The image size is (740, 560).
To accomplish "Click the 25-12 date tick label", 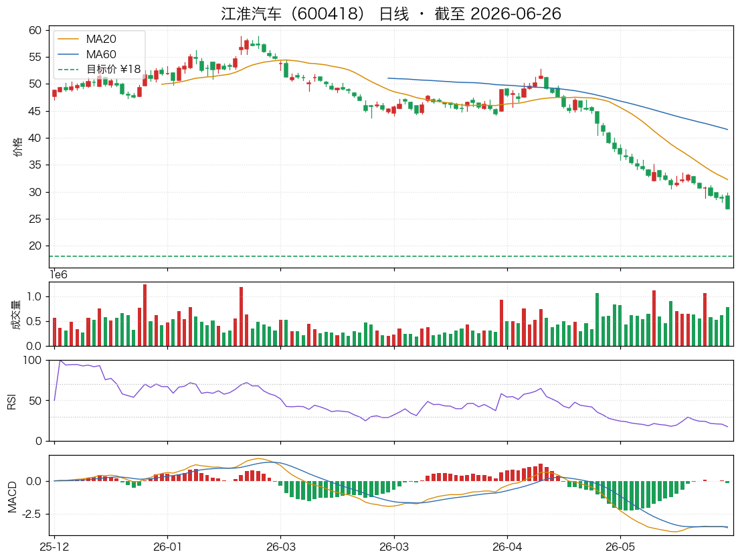I will (54, 547).
